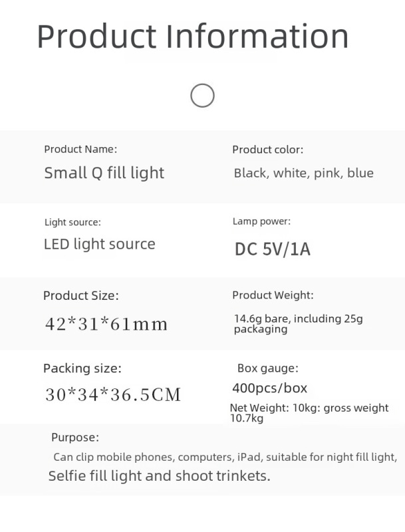Click the Lamp power label
This screenshot has height=532, width=405.
(x=261, y=221)
